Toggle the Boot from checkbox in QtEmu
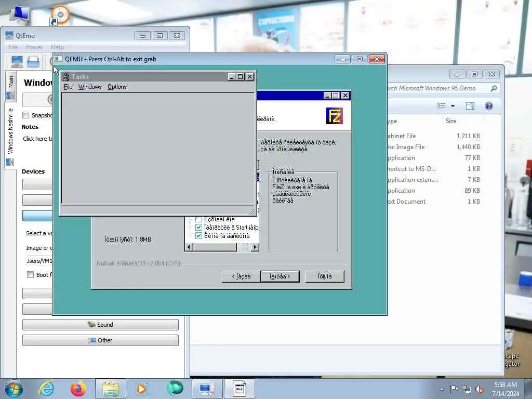This screenshot has width=532, height=399. click(x=30, y=274)
